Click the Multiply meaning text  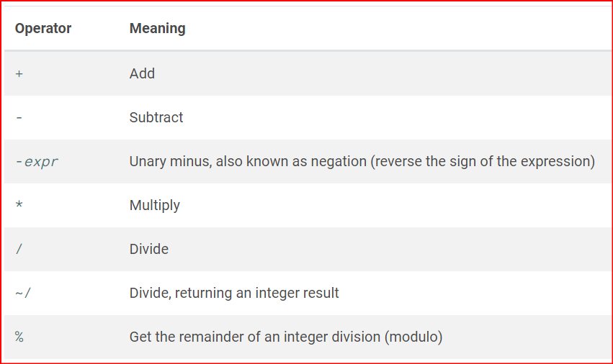pyautogui.click(x=154, y=205)
